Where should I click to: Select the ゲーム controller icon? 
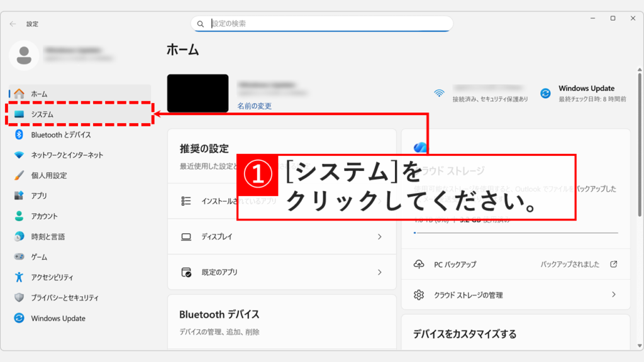tap(20, 256)
